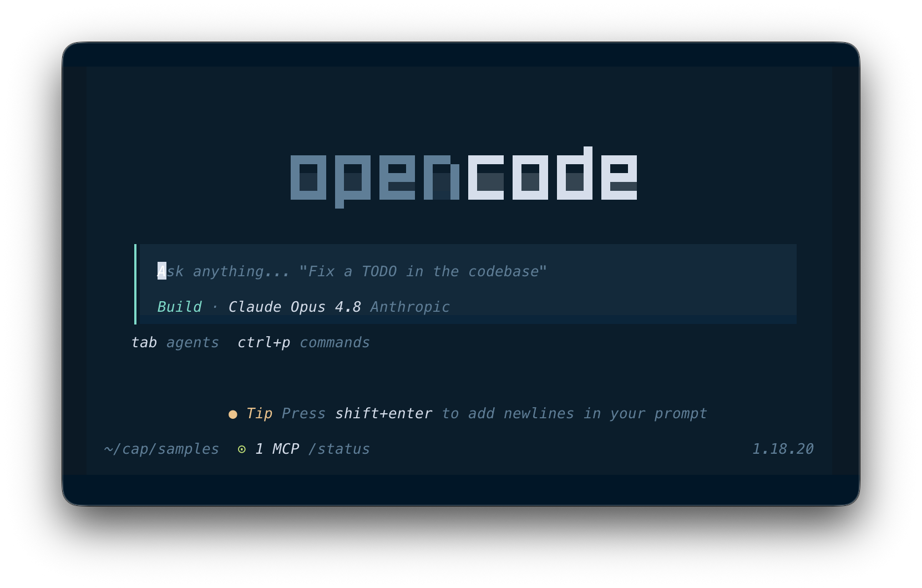The image size is (922, 588).
Task: Click the 'Tip' label in the hint line
Action: coord(259,413)
